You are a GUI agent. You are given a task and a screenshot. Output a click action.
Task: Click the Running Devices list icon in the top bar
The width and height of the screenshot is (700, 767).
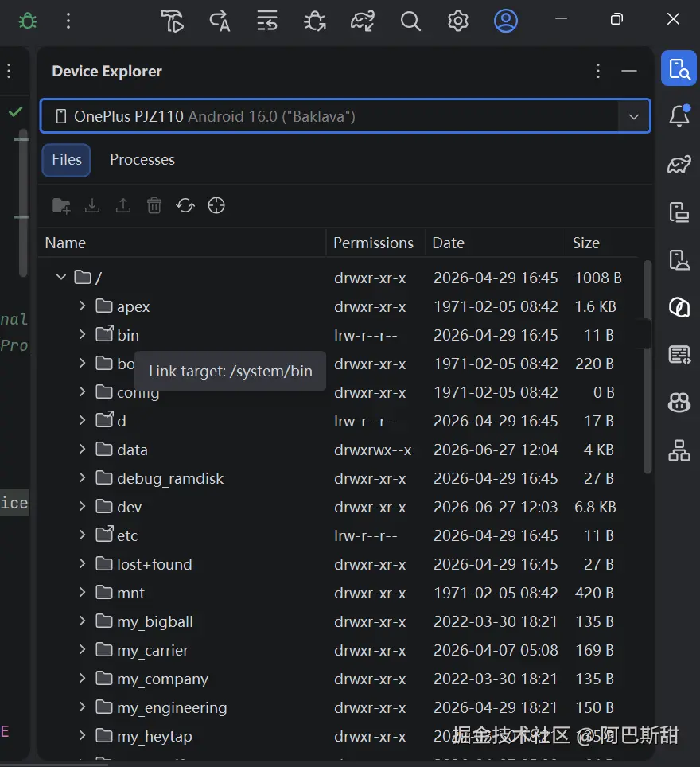click(x=267, y=21)
